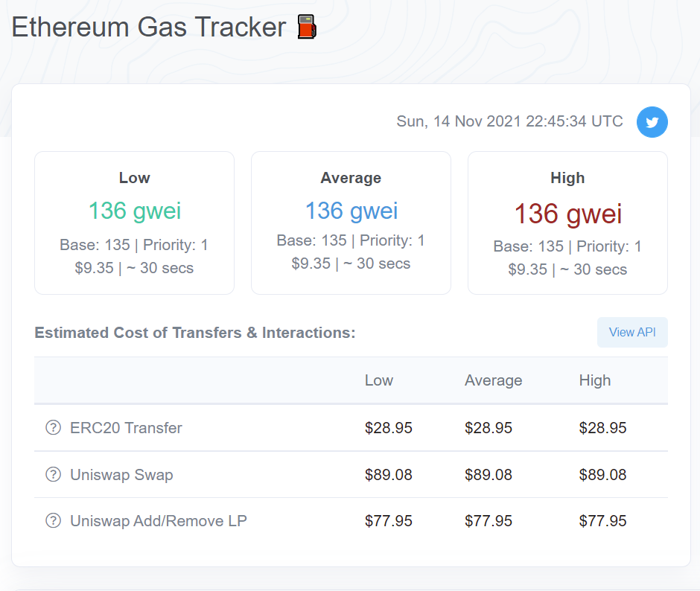The width and height of the screenshot is (700, 591).
Task: Click ERC20 Transfer Average price $28.95
Action: [489, 428]
